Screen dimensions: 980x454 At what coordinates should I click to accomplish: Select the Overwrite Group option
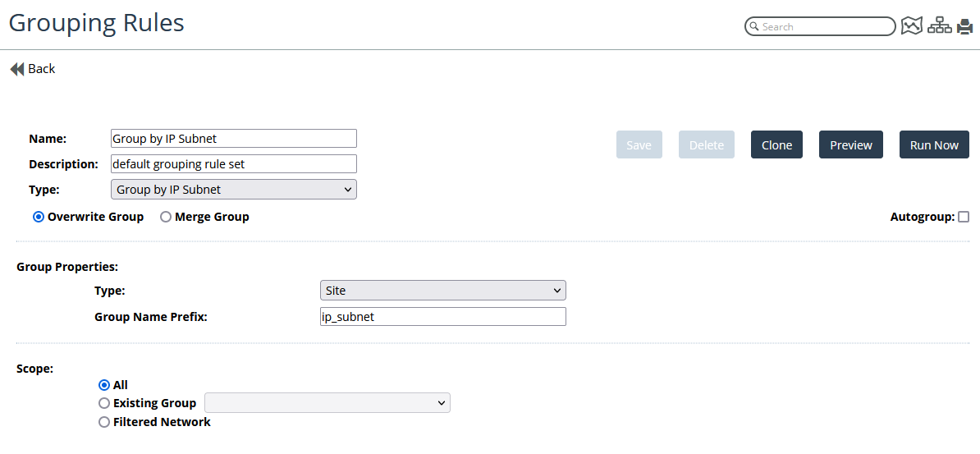pyautogui.click(x=39, y=218)
